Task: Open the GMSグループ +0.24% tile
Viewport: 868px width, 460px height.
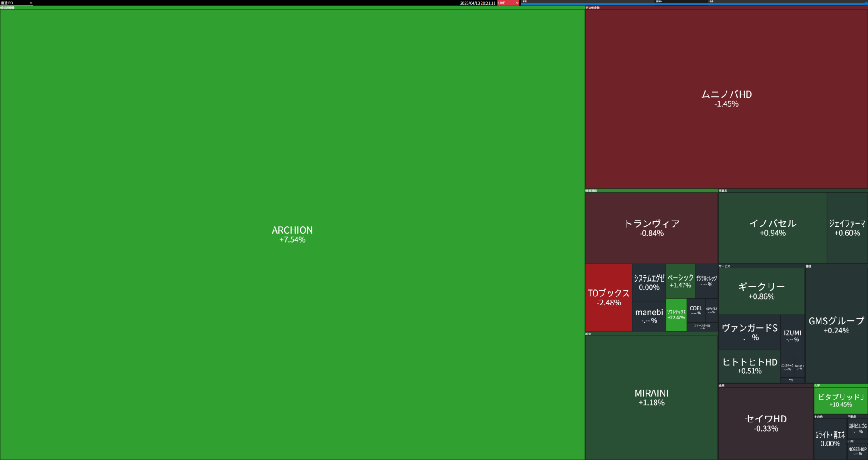Action: point(836,325)
